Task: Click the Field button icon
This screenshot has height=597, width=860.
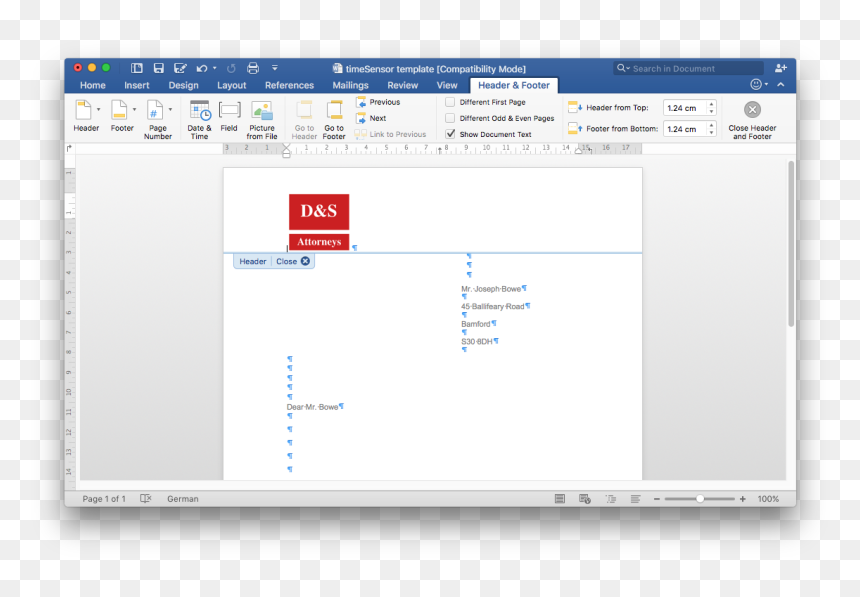Action: 229,110
